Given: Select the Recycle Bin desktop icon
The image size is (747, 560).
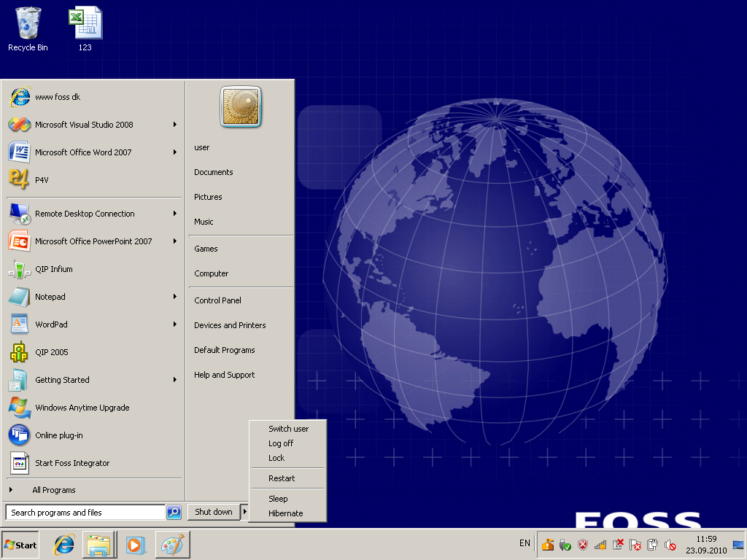Looking at the screenshot, I should pyautogui.click(x=28, y=28).
